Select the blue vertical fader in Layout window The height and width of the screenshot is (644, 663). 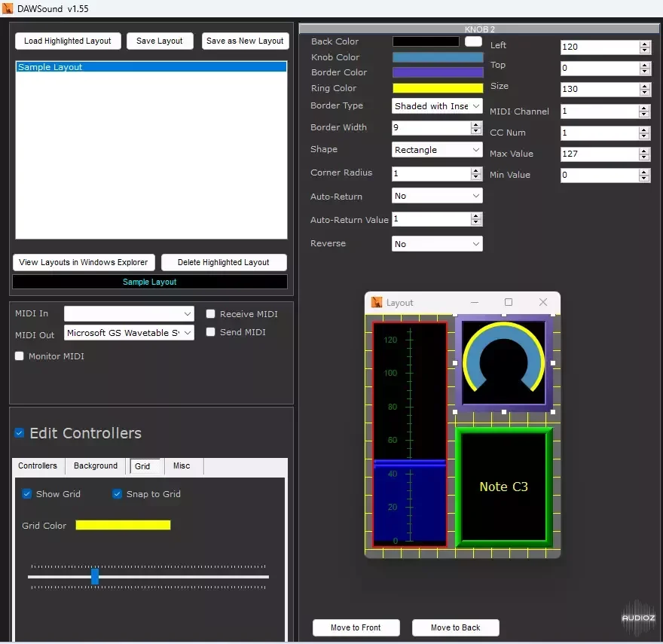[409, 435]
